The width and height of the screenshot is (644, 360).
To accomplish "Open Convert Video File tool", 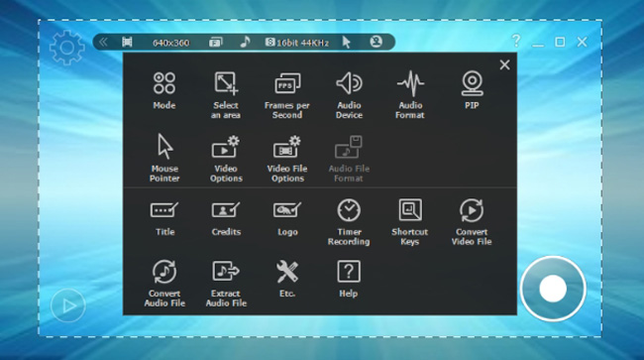I will 472,222.
